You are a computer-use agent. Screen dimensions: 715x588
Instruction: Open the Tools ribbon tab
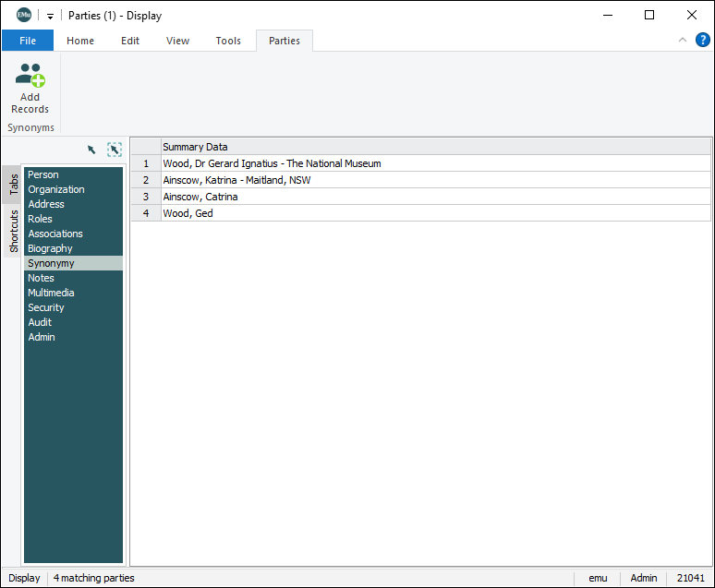pyautogui.click(x=228, y=41)
